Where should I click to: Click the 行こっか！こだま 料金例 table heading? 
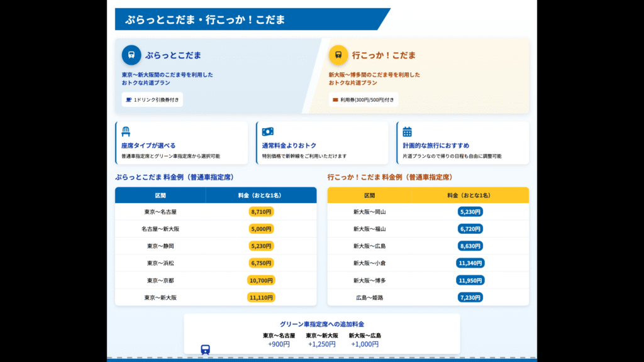pos(390,177)
